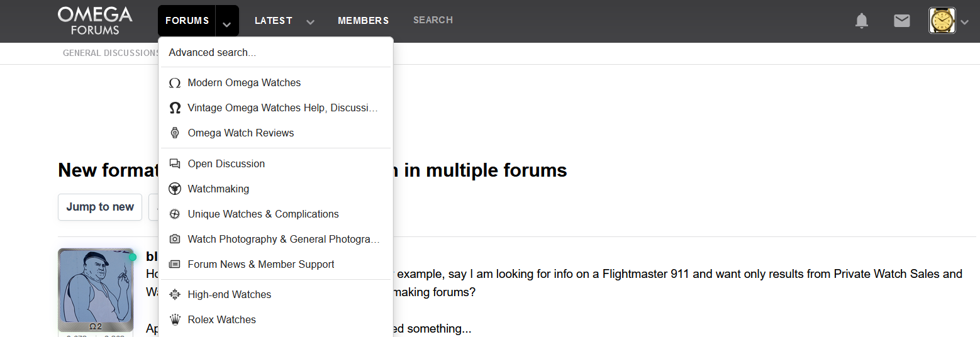The height and width of the screenshot is (337, 980).
Task: Open Vintage Omega Watches Help forum
Action: (x=282, y=108)
